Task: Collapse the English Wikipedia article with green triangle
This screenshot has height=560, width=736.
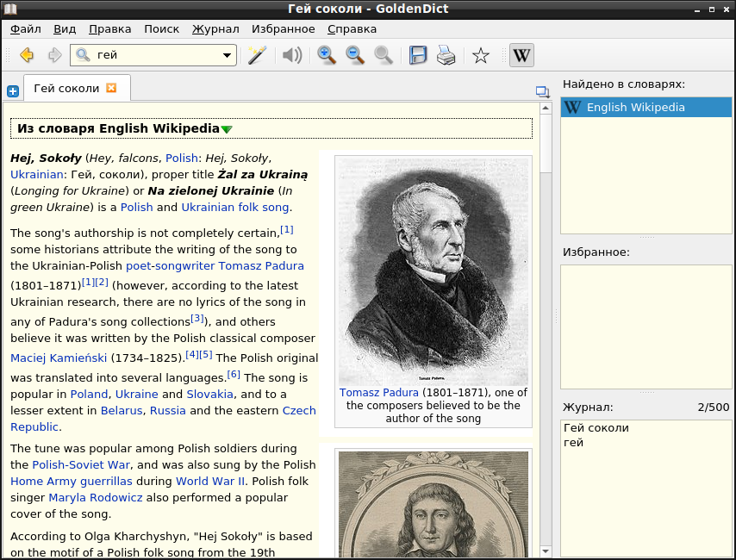Action: pyautogui.click(x=227, y=129)
